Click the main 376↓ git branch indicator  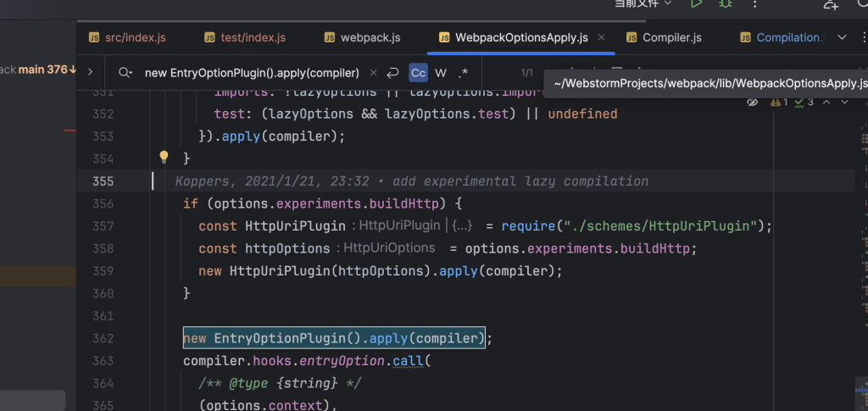click(x=47, y=69)
